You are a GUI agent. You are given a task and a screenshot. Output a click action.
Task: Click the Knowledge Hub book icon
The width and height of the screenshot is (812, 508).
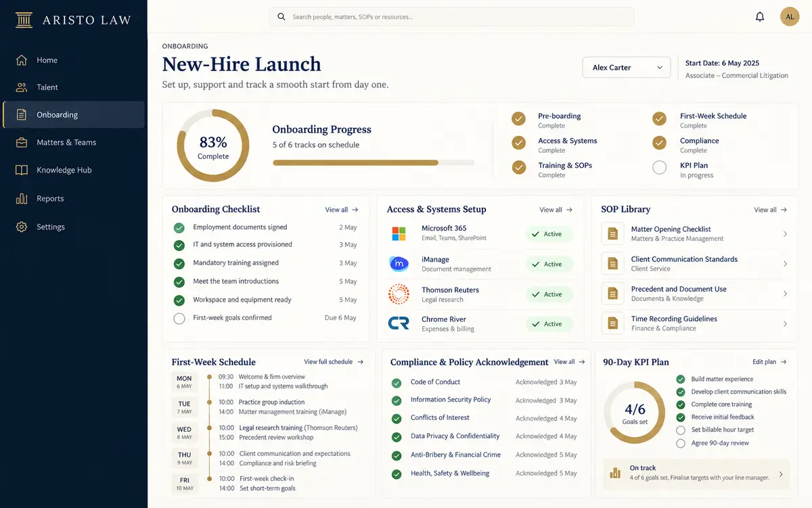22,170
